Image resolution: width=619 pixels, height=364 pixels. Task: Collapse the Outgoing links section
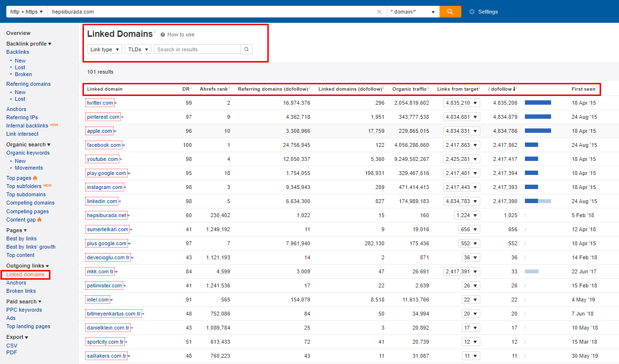pyautogui.click(x=28, y=266)
